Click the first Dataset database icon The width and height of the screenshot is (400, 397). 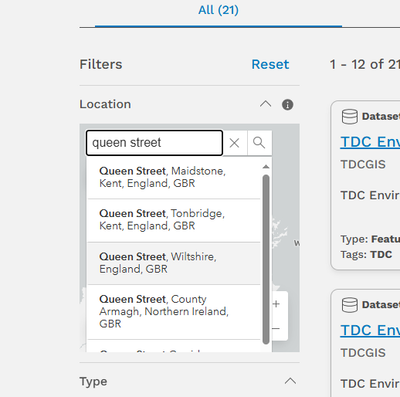[x=350, y=116]
